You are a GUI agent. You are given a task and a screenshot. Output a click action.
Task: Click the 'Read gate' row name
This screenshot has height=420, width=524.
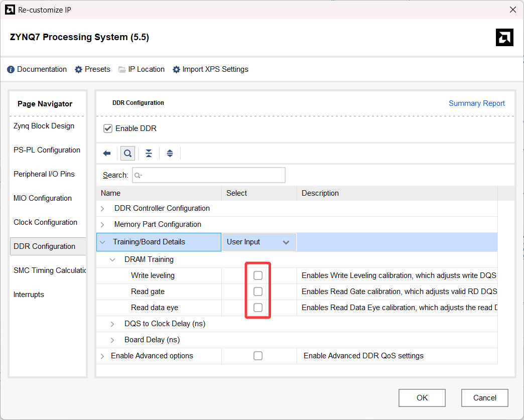[148, 292]
